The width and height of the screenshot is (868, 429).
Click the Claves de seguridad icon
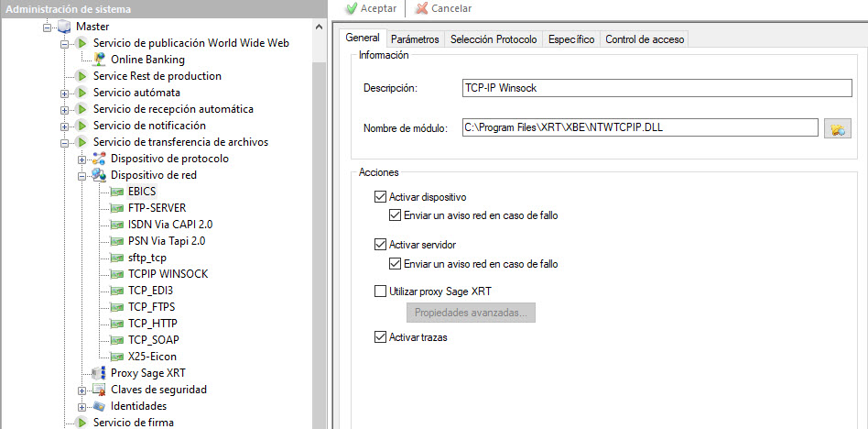pyautogui.click(x=99, y=390)
